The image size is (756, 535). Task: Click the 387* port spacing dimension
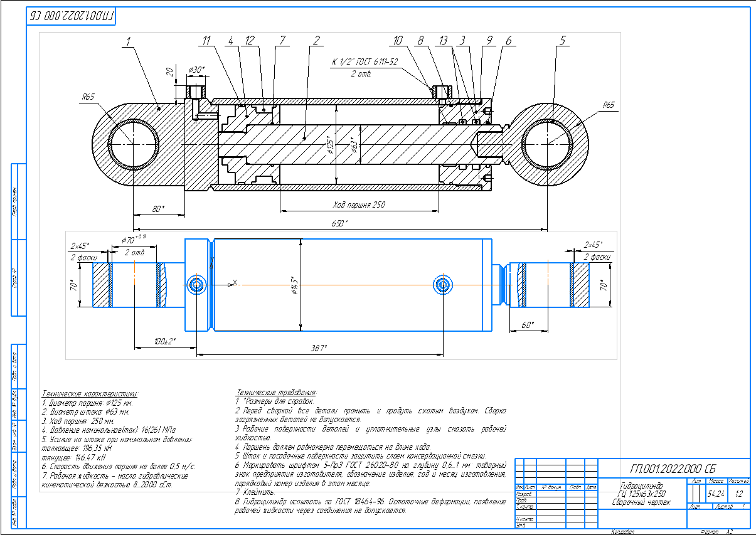coord(320,347)
